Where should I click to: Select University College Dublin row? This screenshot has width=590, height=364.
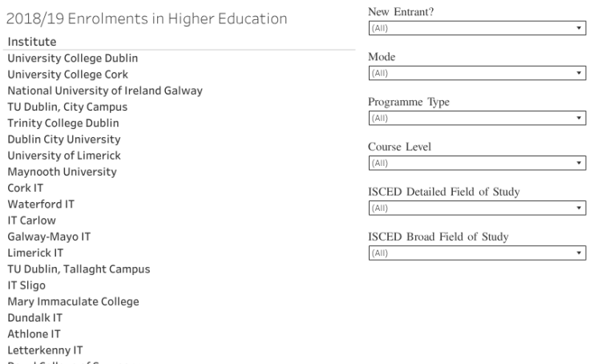pyautogui.click(x=72, y=59)
